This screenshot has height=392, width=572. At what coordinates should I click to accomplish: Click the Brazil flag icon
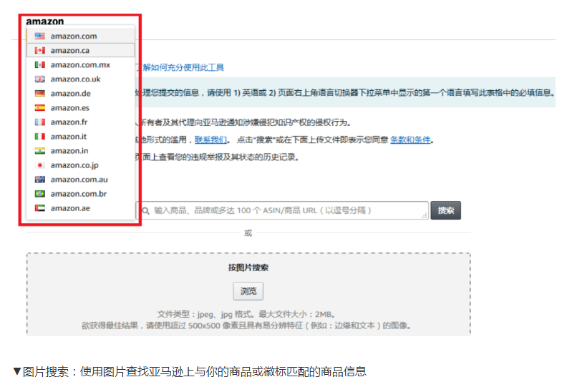click(40, 194)
